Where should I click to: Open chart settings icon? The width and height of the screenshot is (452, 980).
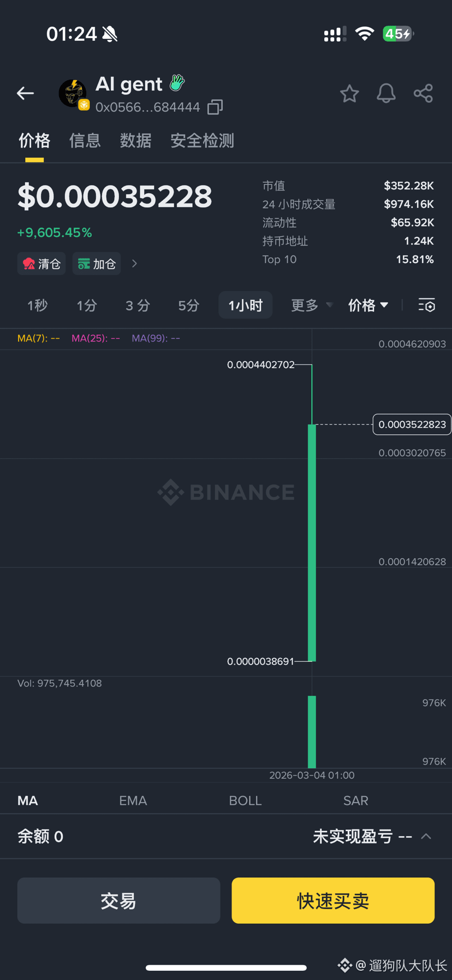[x=426, y=305]
